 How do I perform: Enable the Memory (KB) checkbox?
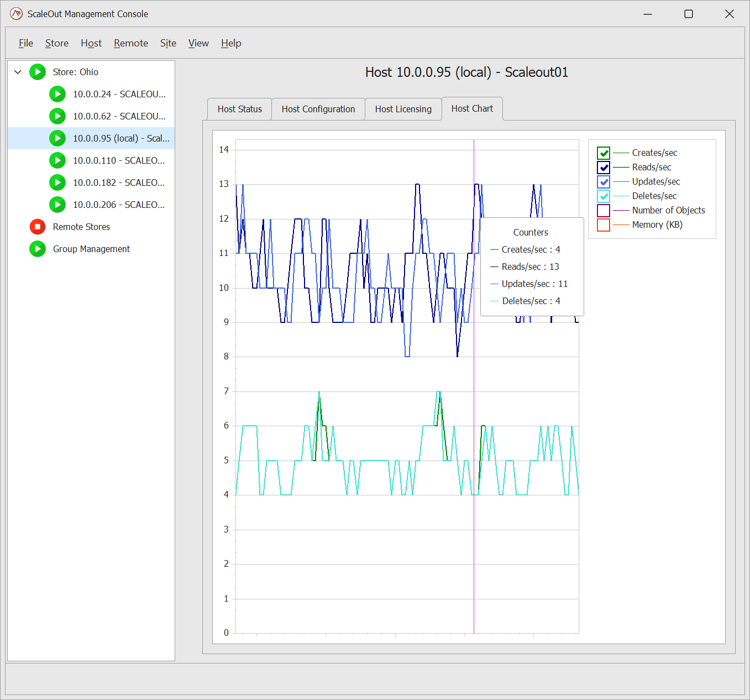(x=604, y=225)
